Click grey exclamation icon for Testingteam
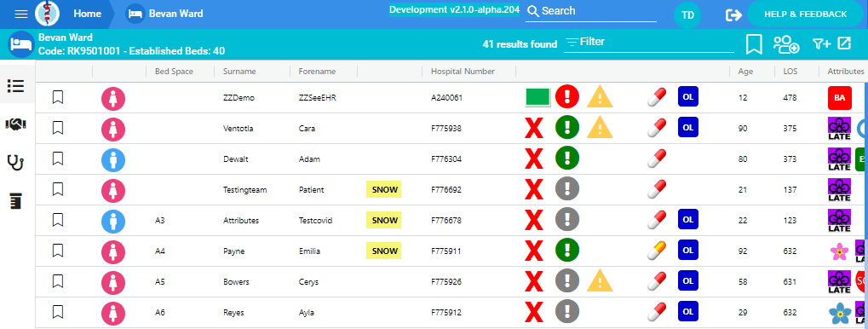Screen dimensions: 868x329 click(567, 189)
